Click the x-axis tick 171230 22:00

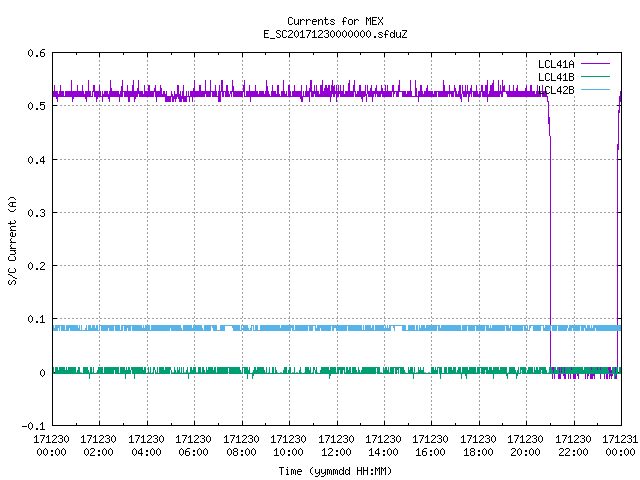pos(573,446)
